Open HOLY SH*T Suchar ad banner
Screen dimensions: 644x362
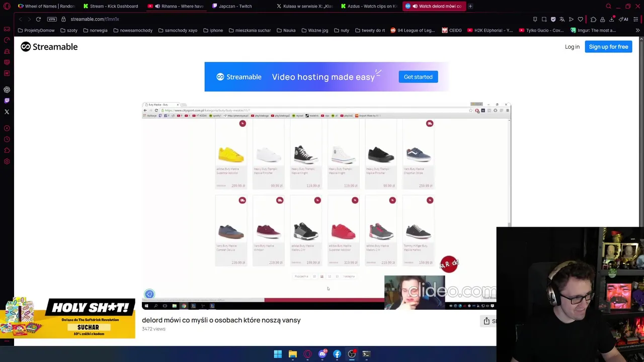[x=68, y=318]
